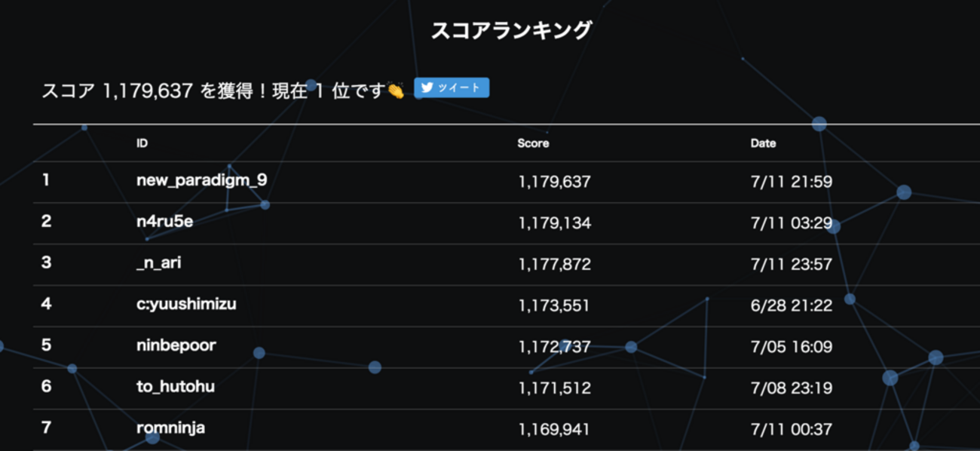Click user ID n4ru5e

point(165,222)
